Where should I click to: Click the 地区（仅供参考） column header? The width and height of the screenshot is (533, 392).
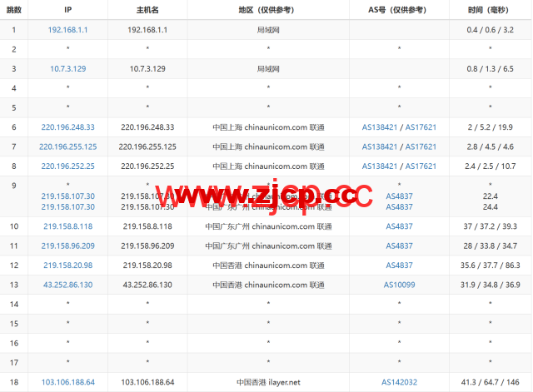(266, 10)
